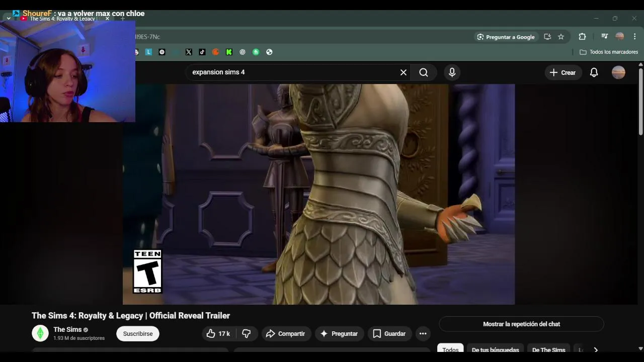644x362 pixels.
Task: Click the YouTube search magnifier button
Action: pyautogui.click(x=424, y=72)
